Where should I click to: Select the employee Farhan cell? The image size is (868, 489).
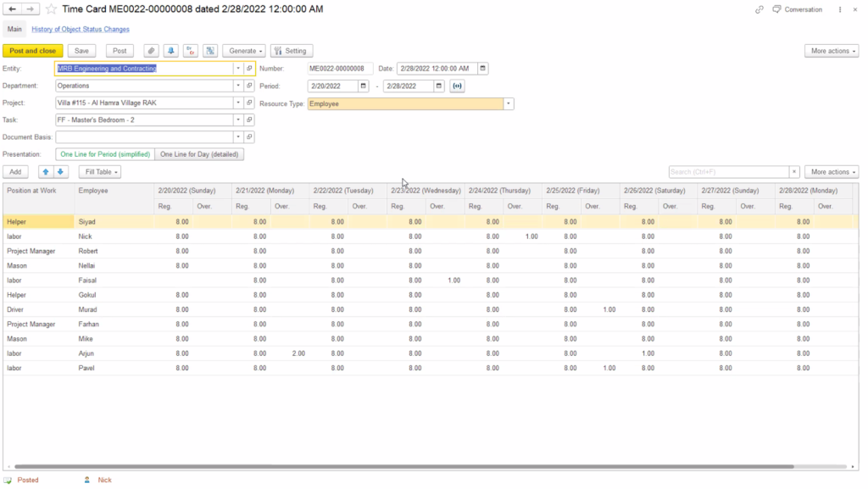[114, 324]
